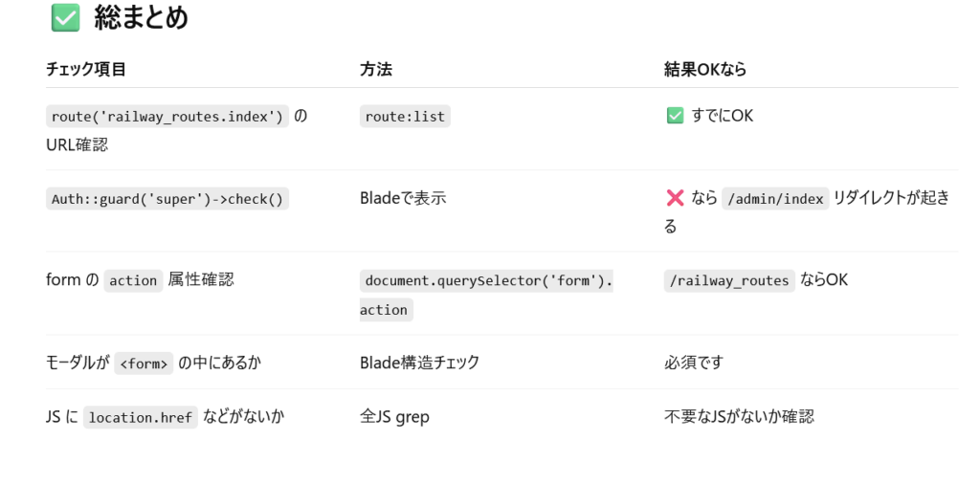Click the green check icon next to すでにOK
This screenshot has width=980, height=485.
tap(675, 116)
